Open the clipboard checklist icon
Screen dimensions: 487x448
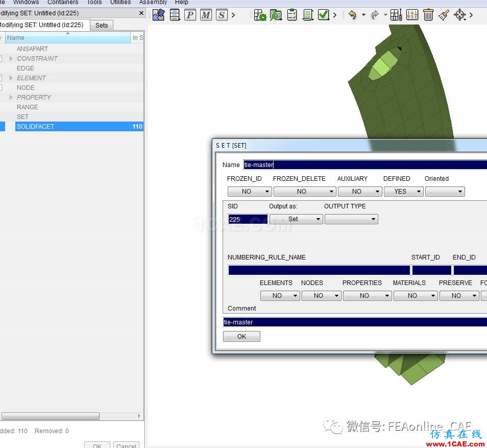[292, 15]
